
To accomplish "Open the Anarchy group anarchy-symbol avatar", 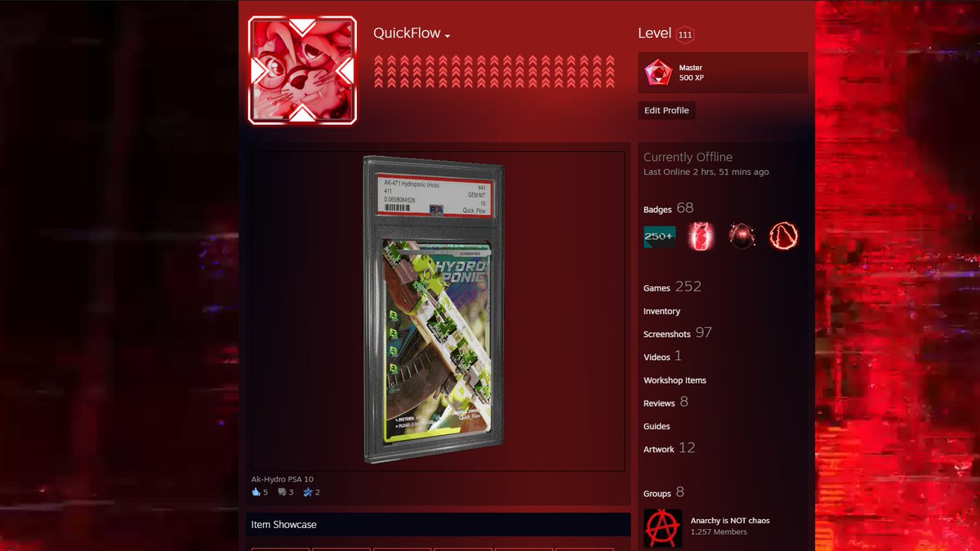I will point(663,529).
